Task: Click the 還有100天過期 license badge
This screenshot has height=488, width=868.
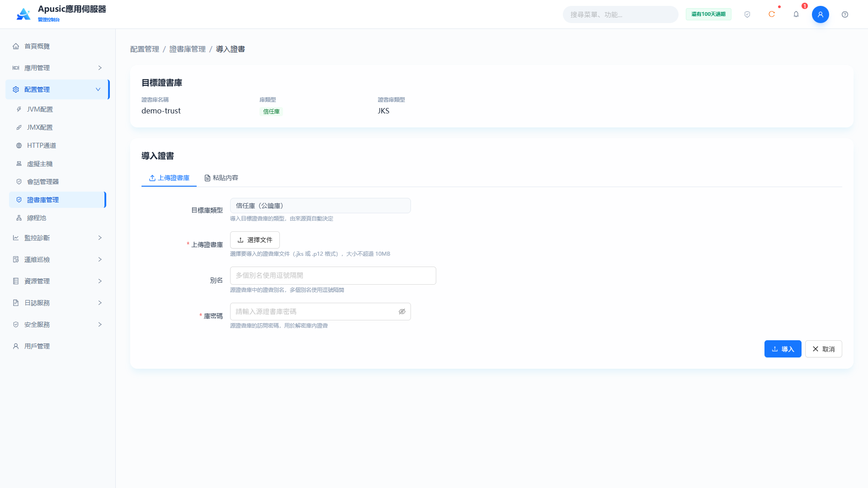Action: 708,14
